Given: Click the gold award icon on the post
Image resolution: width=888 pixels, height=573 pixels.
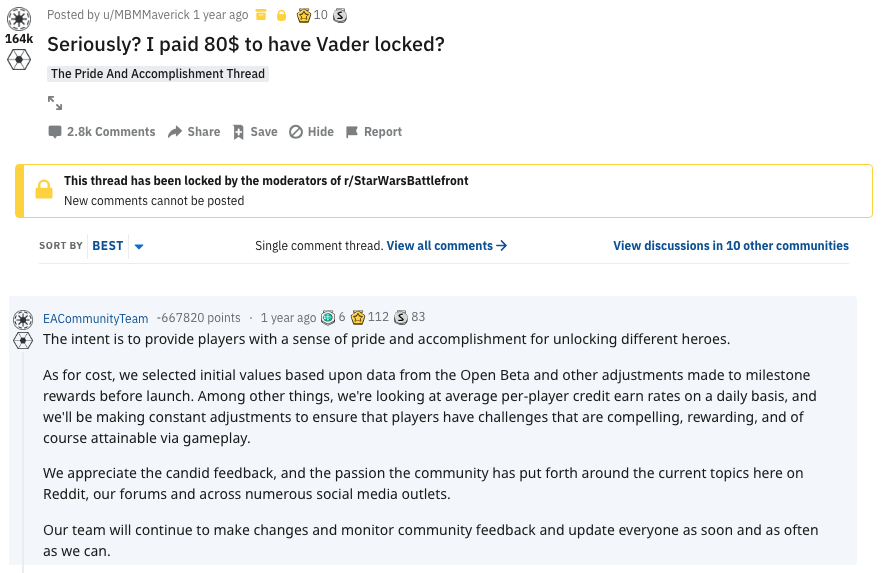Looking at the screenshot, I should coord(304,15).
